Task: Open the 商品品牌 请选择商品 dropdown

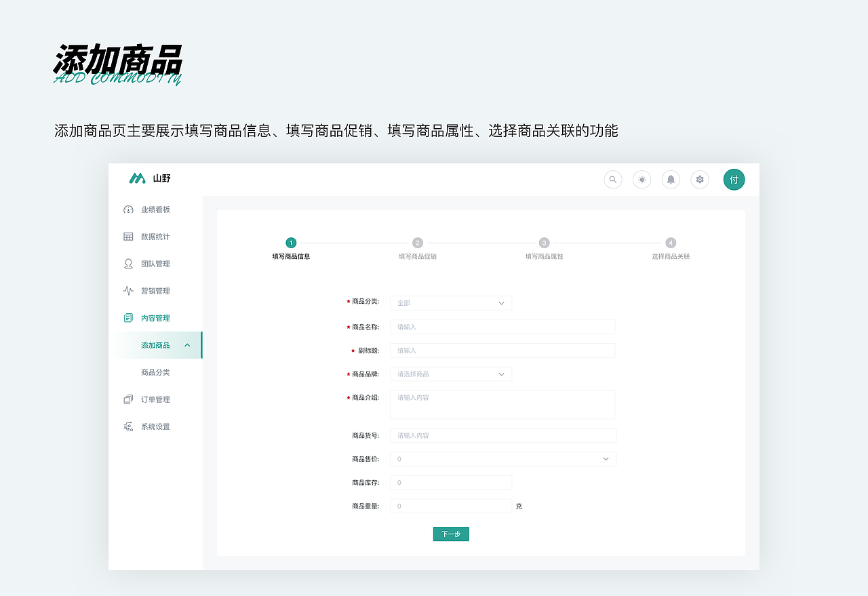Action: tap(451, 374)
